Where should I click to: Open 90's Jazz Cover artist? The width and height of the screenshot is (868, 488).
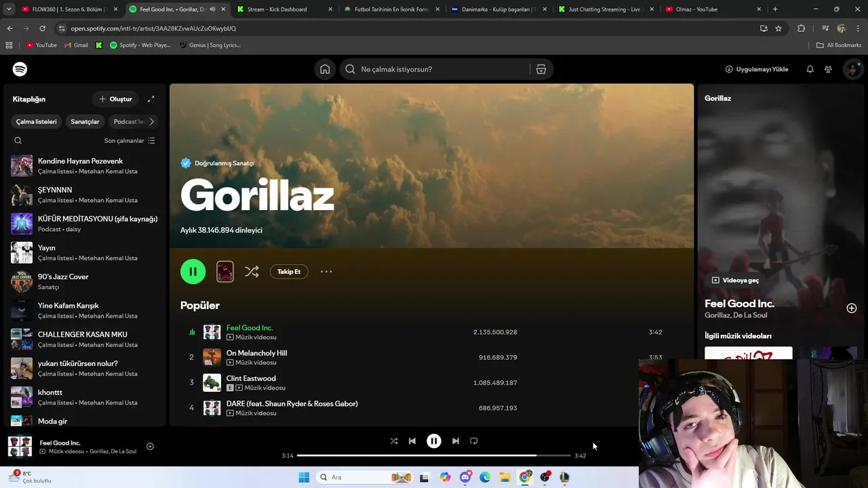click(84, 281)
